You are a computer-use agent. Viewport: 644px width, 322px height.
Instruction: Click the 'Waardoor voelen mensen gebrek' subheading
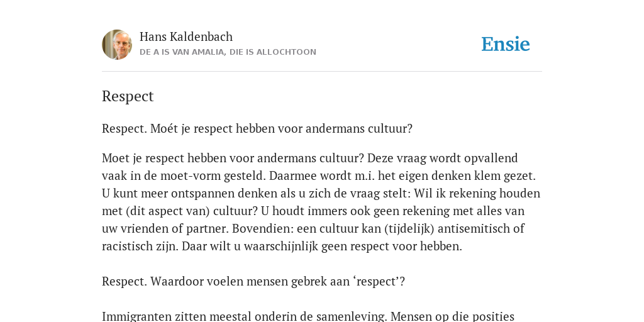(x=253, y=281)
